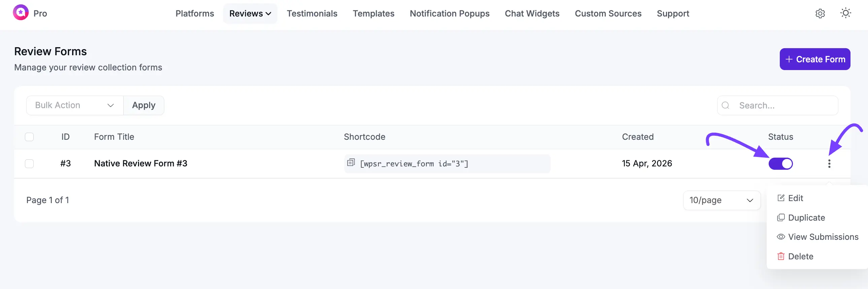Image resolution: width=868 pixels, height=289 pixels.
Task: Click the search magnifier icon
Action: [x=726, y=105]
